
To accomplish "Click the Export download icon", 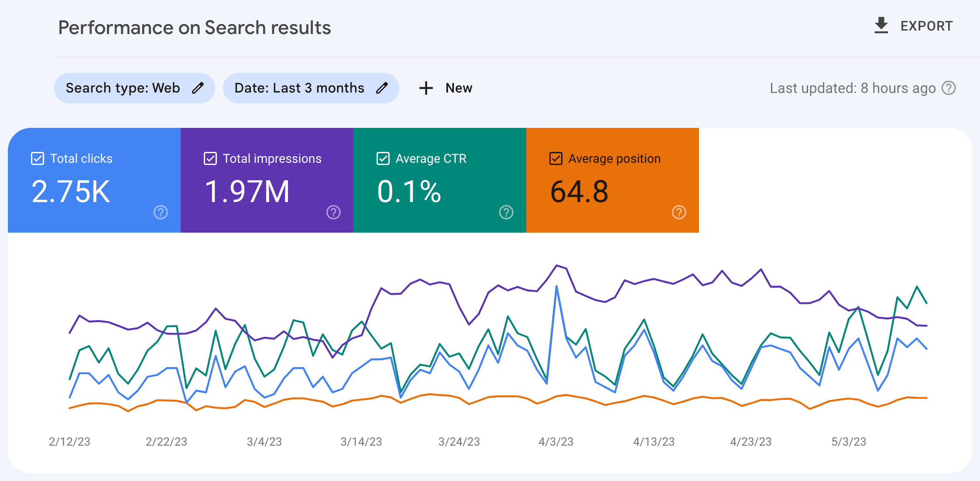I will 881,26.
